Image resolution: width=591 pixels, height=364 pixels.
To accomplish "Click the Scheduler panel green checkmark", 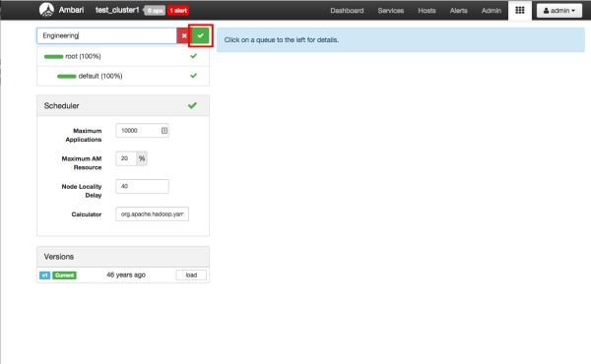I will [193, 105].
